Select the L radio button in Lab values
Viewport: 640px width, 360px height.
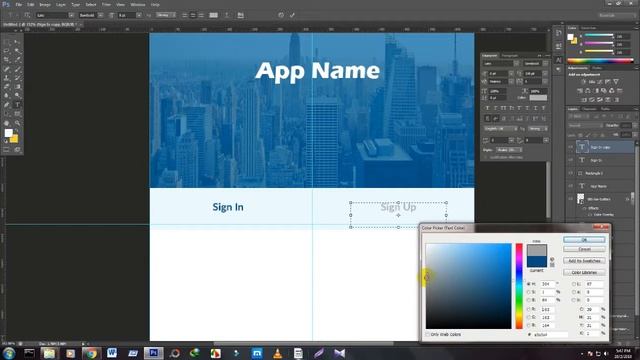(x=574, y=284)
